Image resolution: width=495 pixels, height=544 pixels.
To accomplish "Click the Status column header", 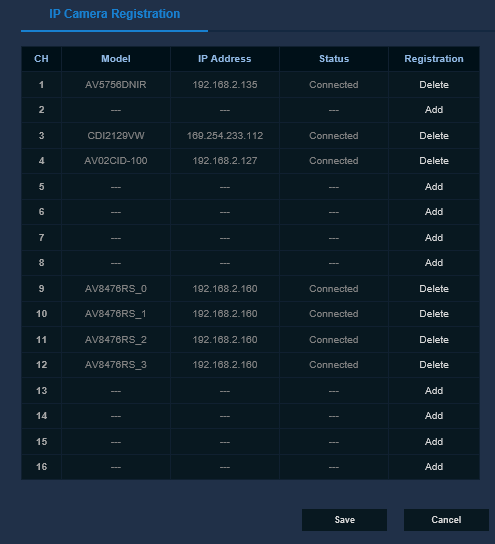I will (x=334, y=59).
